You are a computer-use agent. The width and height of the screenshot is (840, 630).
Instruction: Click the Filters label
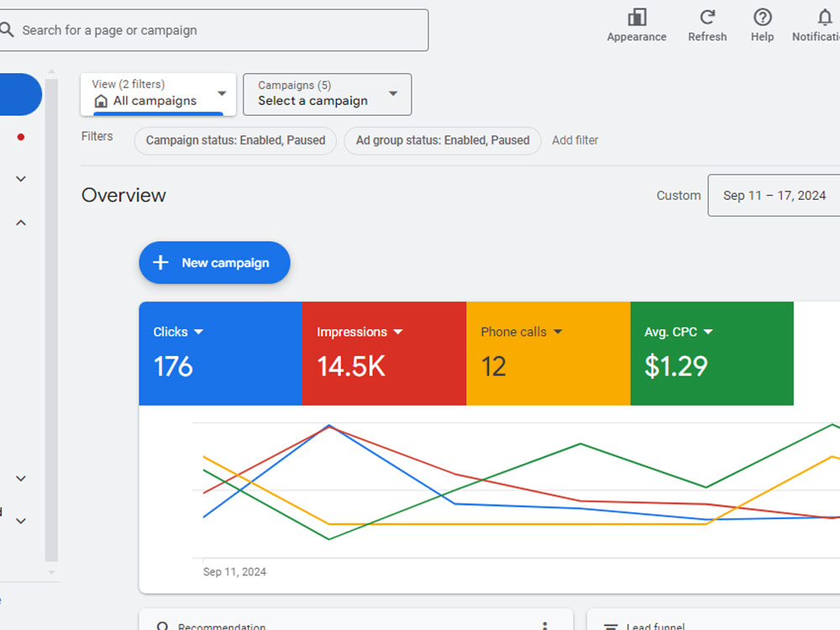(x=97, y=136)
